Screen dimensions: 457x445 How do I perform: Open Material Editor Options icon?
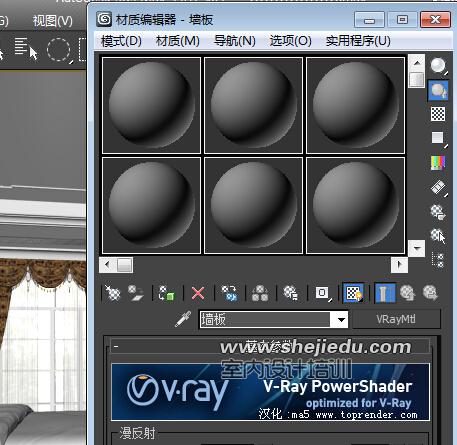(438, 212)
